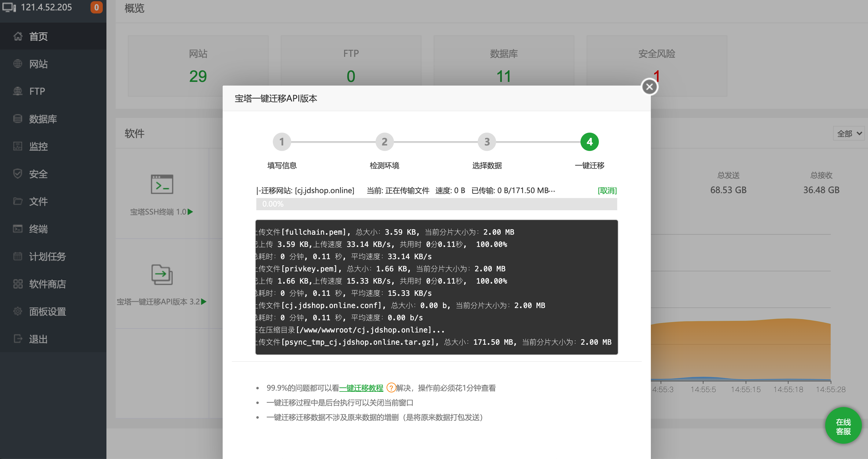Screen dimensions: 868x459
Task: Click the gear icon for 面板设置
Action: [x=18, y=311]
